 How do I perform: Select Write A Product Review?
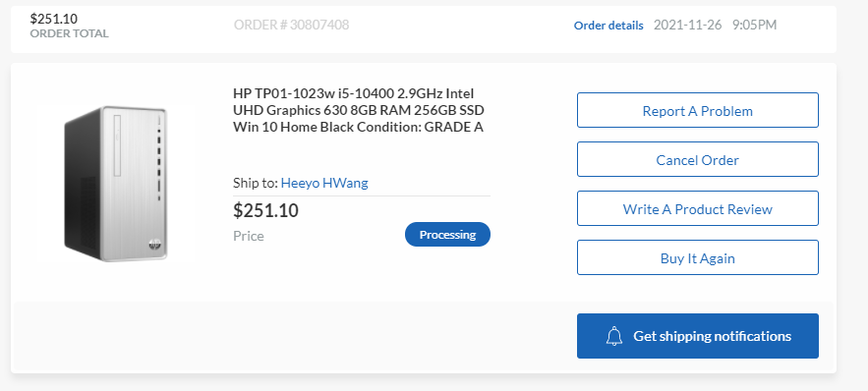click(x=698, y=208)
